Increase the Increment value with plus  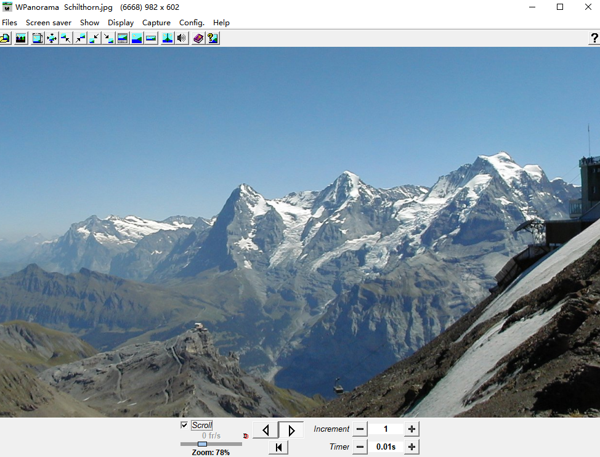(412, 429)
